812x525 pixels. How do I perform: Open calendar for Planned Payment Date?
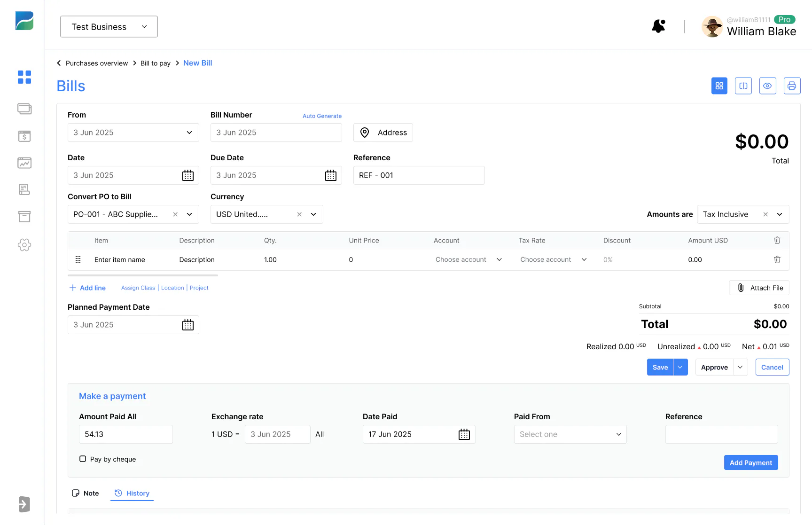coord(188,325)
